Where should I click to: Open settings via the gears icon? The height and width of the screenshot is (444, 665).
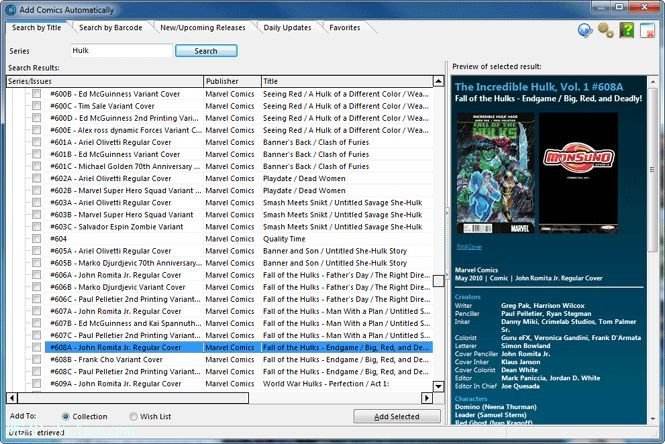pos(606,31)
